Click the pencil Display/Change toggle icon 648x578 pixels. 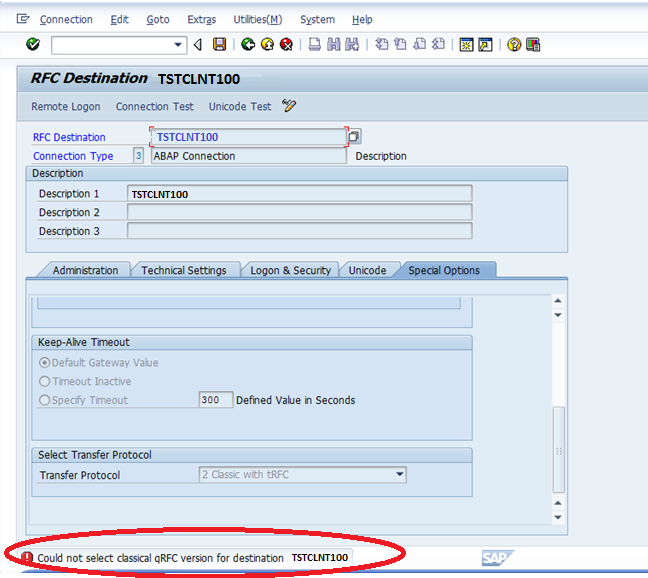pos(289,106)
